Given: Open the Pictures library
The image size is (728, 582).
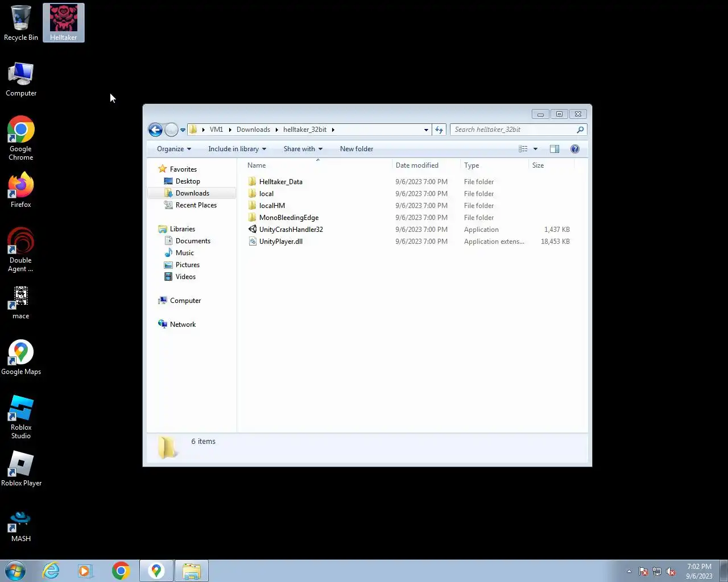Looking at the screenshot, I should point(188,265).
